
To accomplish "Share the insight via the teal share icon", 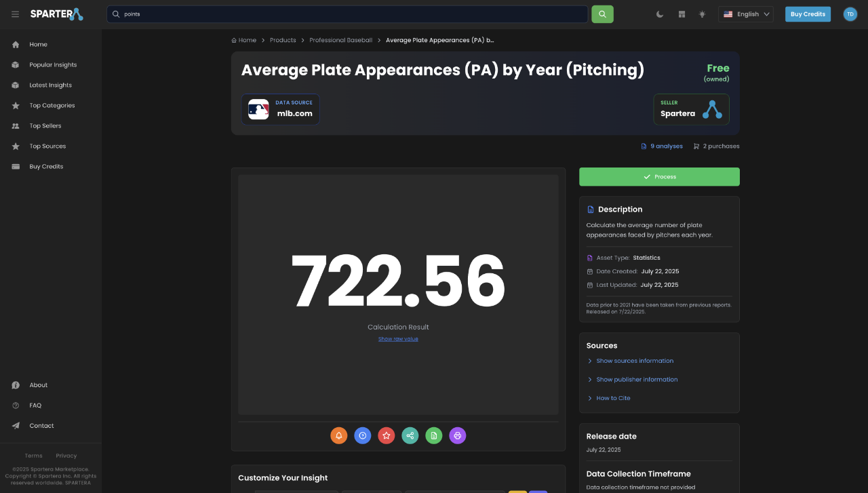I will click(x=410, y=435).
